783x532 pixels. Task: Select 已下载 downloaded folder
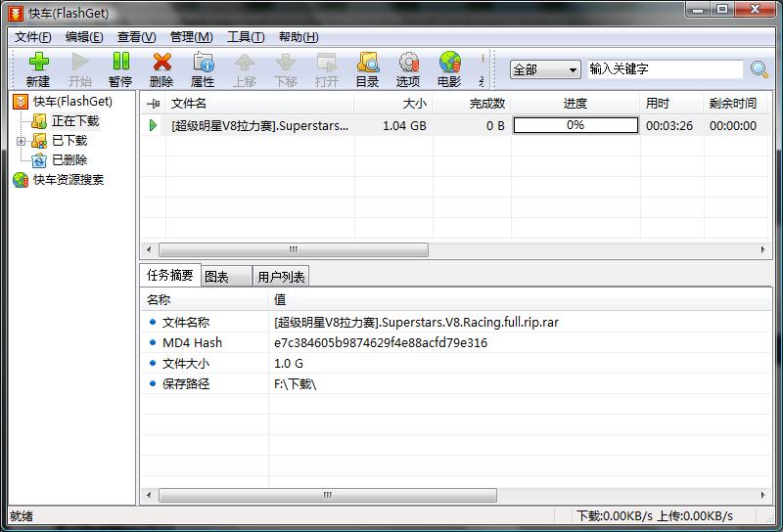69,141
